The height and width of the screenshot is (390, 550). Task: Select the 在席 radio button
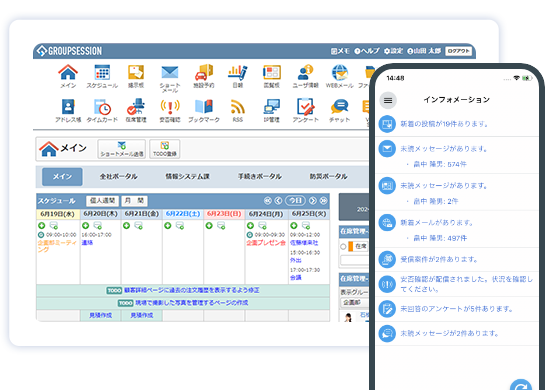click(343, 247)
